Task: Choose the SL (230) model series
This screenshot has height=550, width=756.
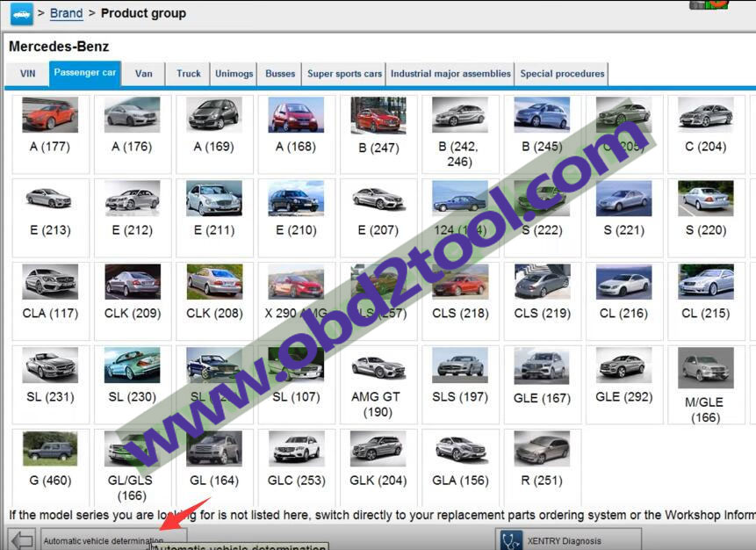Action: click(133, 385)
